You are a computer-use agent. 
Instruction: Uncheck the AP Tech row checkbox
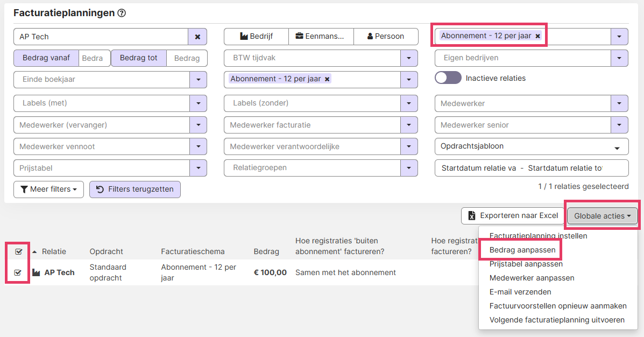(x=18, y=272)
